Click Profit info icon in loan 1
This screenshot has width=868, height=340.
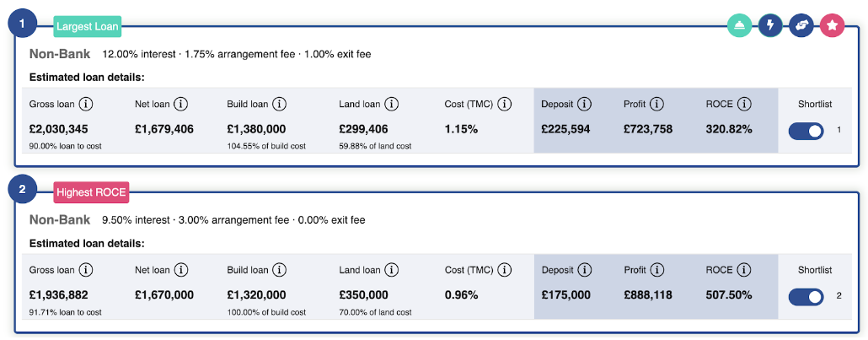(x=657, y=105)
